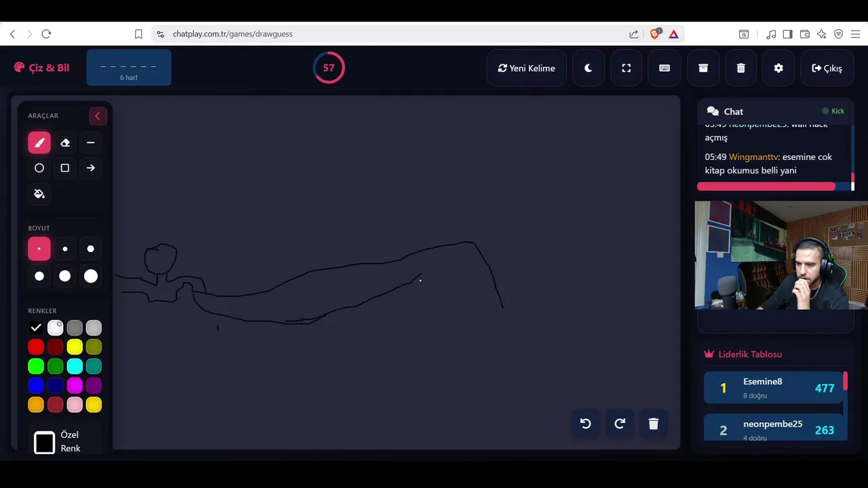Select the paint bucket fill tool

[39, 194]
